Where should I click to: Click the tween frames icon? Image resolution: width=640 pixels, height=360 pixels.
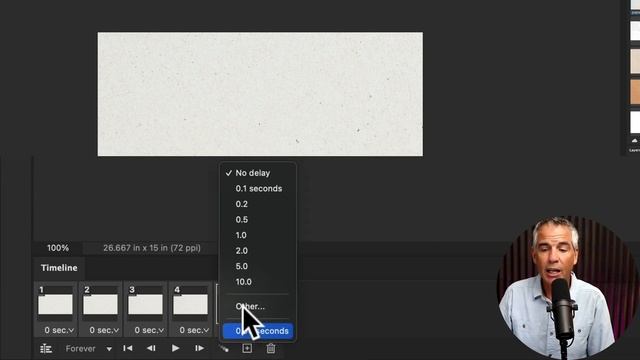coord(224,349)
